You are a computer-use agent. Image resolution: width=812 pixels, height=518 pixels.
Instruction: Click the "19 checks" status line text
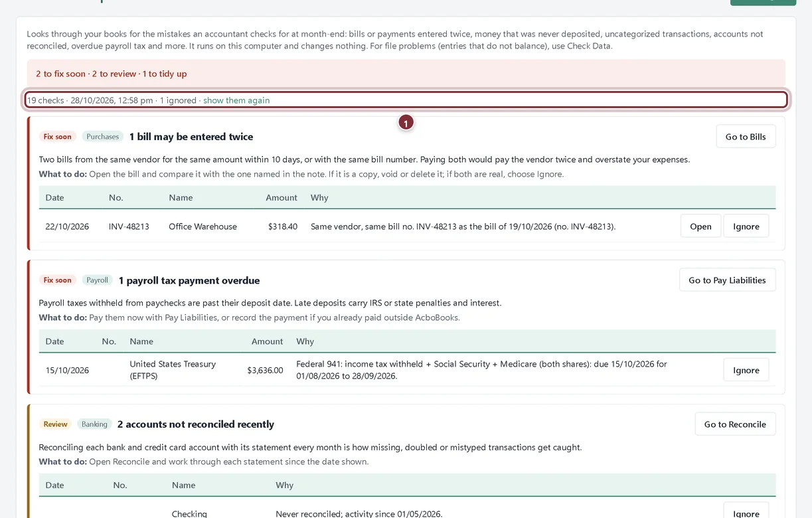point(45,100)
